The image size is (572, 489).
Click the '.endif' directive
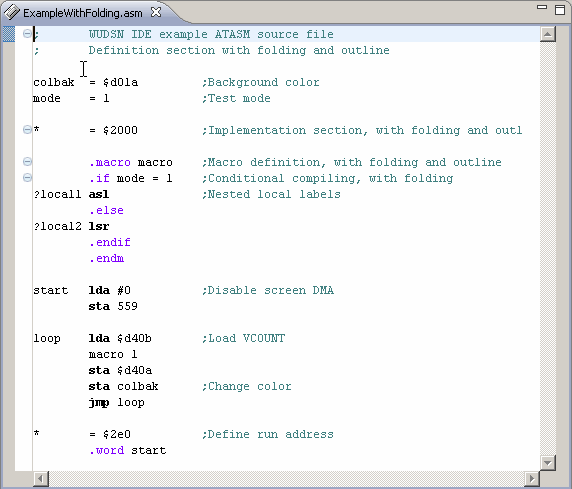point(110,242)
